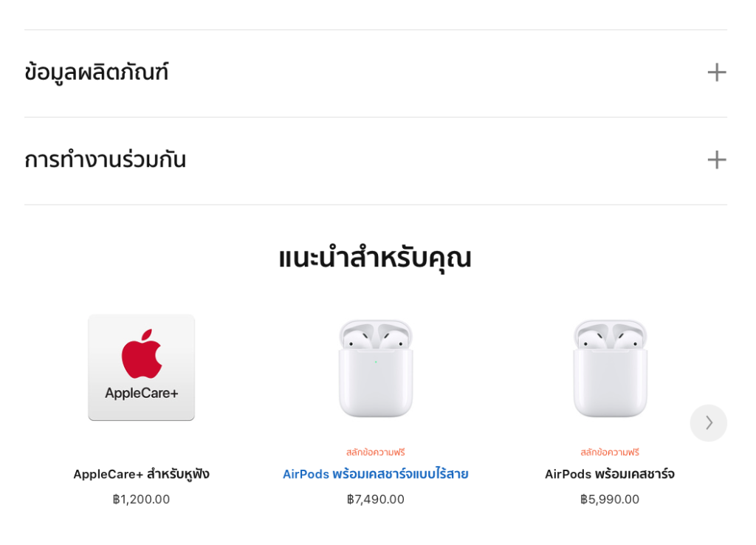Click the price ฿1,200.00 under AppleCare+
This screenshot has width=756, height=545.
(141, 498)
